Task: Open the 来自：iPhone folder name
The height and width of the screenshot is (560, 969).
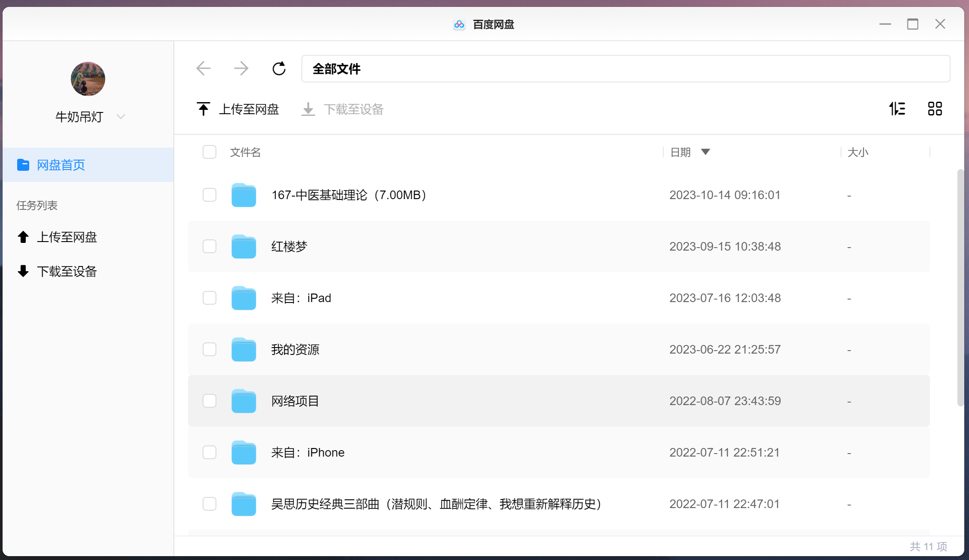Action: point(308,452)
